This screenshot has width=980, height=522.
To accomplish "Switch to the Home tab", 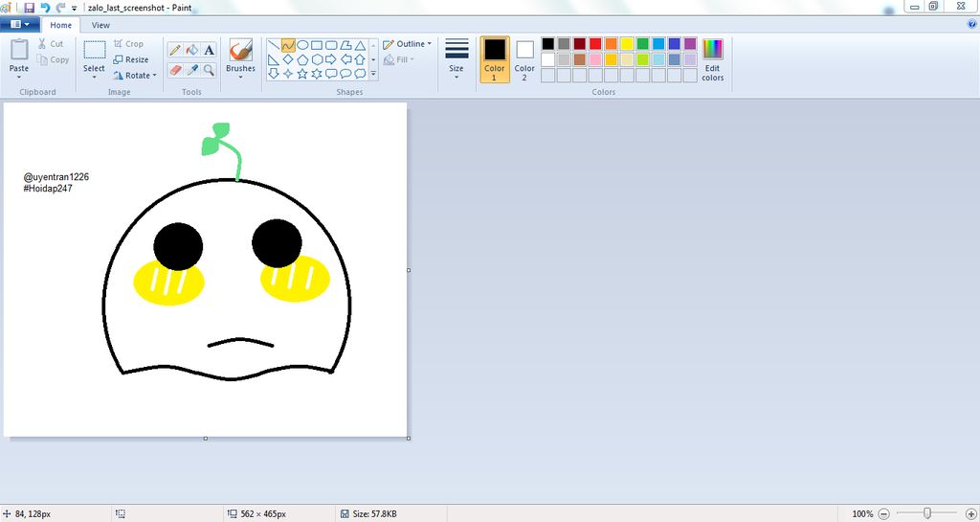I will click(x=60, y=25).
